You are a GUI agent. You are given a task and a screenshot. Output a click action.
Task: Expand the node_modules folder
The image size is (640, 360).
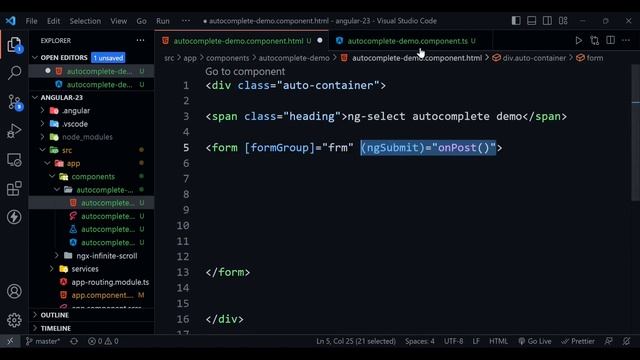pos(42,137)
